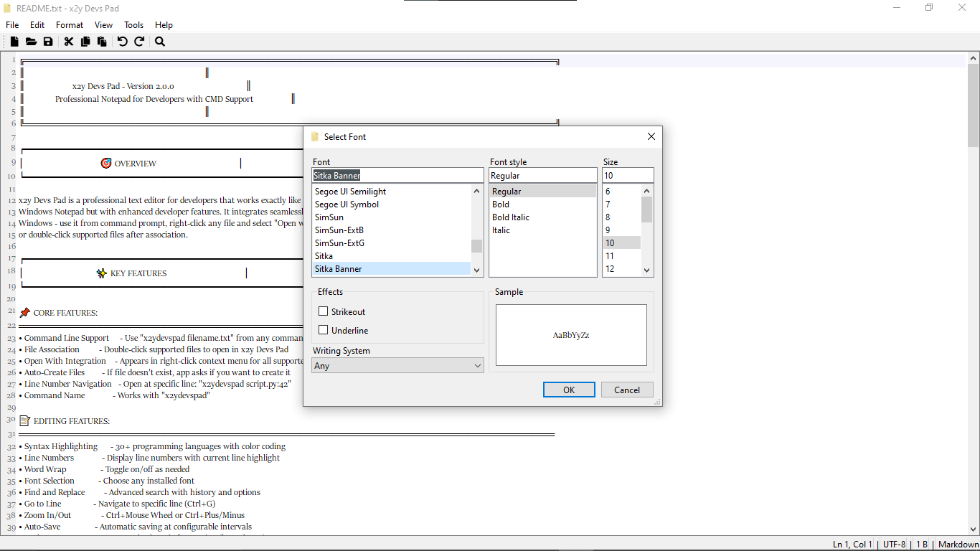
Task: Open the Writing System dropdown
Action: [398, 365]
